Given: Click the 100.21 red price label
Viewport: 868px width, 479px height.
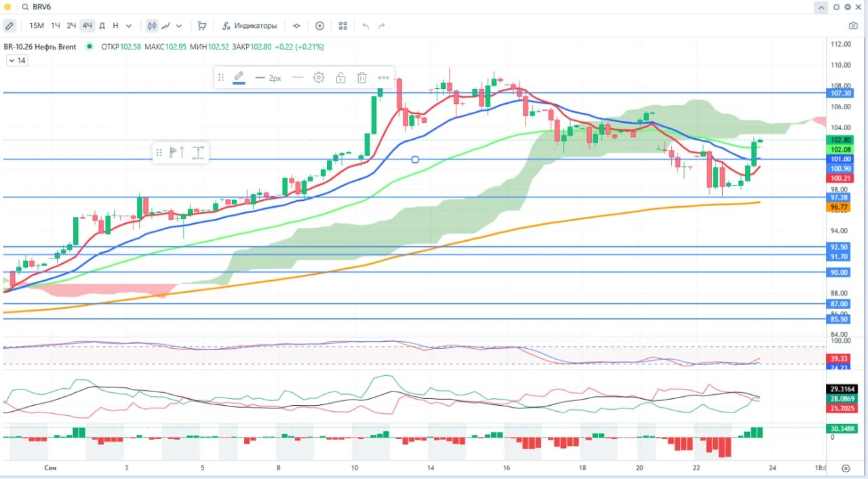Looking at the screenshot, I should [840, 178].
